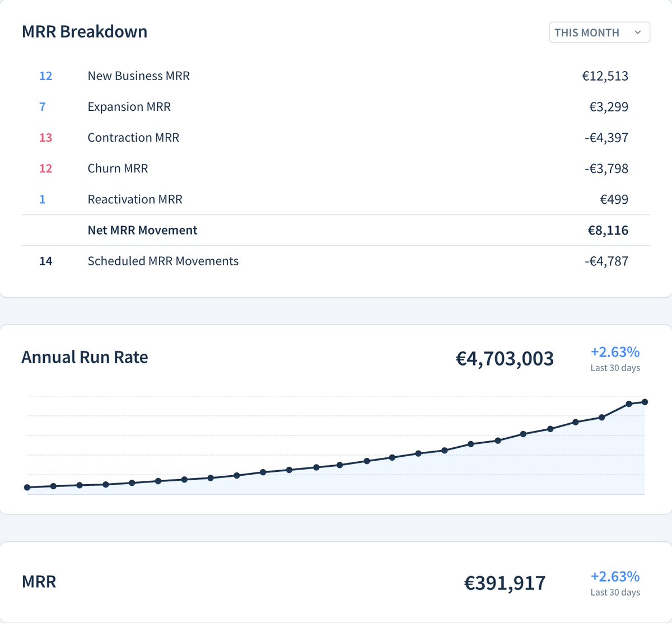Open the THIS MONTH dropdown

pos(599,32)
